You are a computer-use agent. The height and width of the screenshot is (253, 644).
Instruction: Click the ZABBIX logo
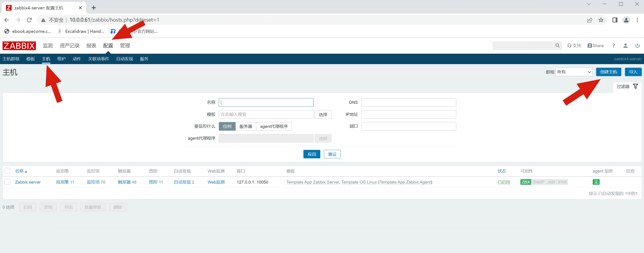coord(19,46)
